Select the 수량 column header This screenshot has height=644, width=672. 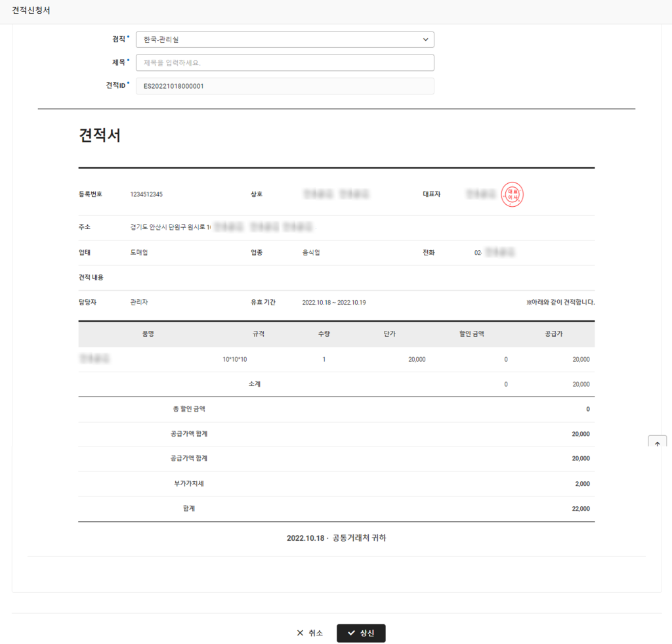(324, 334)
